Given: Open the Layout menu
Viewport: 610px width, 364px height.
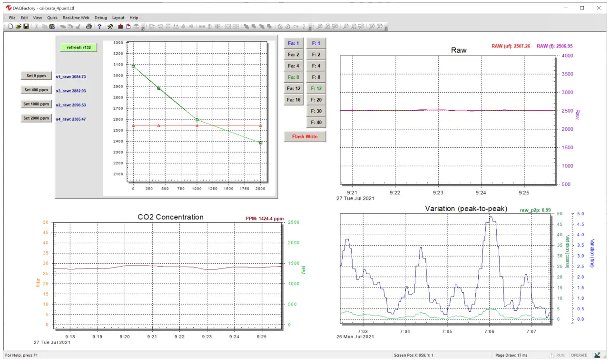Looking at the screenshot, I should pos(118,18).
